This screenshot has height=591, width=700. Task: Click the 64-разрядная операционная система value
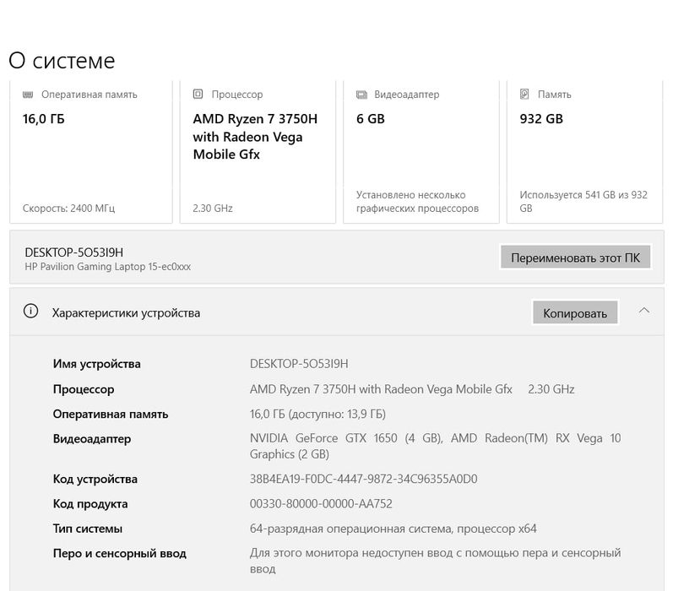pyautogui.click(x=393, y=529)
